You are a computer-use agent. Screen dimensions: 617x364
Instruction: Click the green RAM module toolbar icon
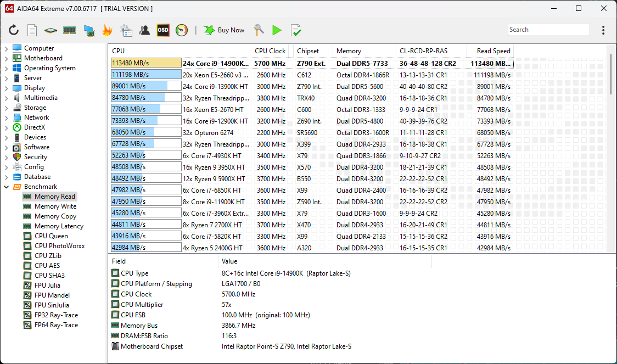click(69, 30)
